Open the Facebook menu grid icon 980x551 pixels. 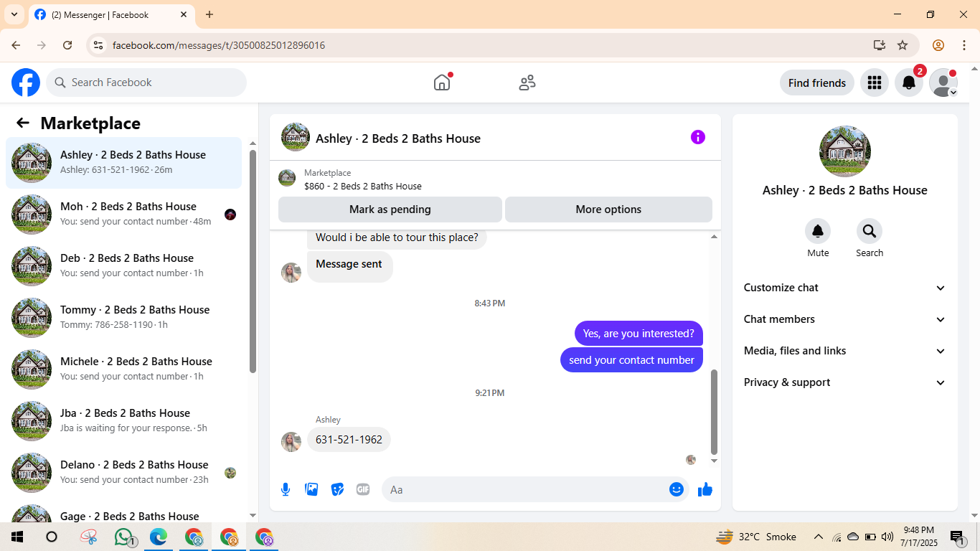tap(874, 83)
